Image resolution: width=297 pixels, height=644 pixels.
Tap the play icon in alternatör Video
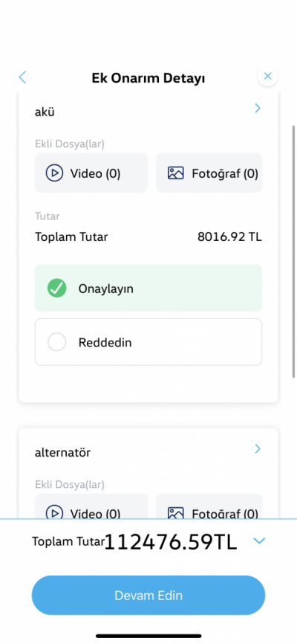coord(54,512)
